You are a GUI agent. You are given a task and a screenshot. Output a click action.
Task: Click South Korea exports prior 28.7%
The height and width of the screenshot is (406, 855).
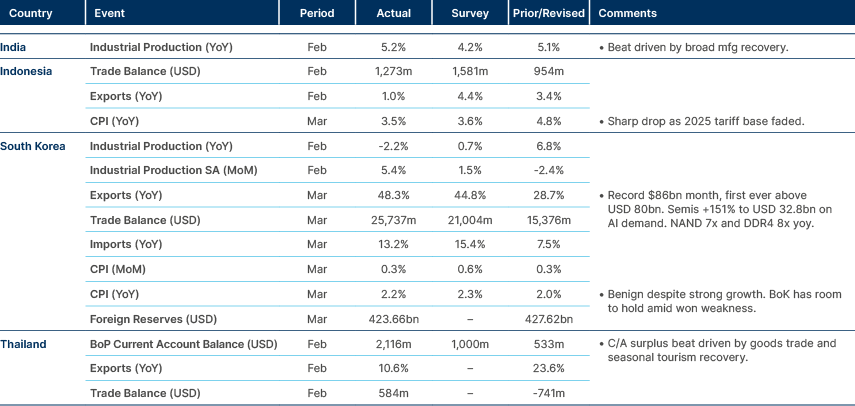click(x=549, y=196)
